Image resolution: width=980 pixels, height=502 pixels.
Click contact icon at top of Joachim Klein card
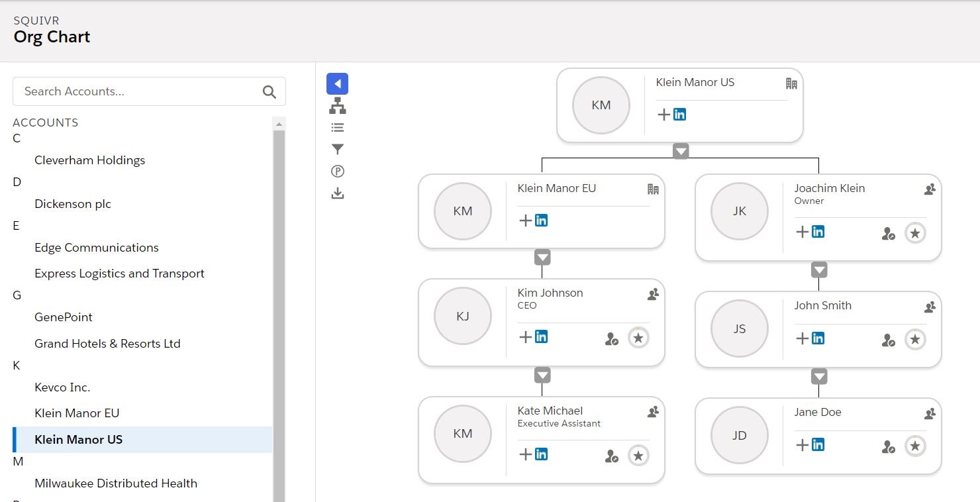[930, 189]
